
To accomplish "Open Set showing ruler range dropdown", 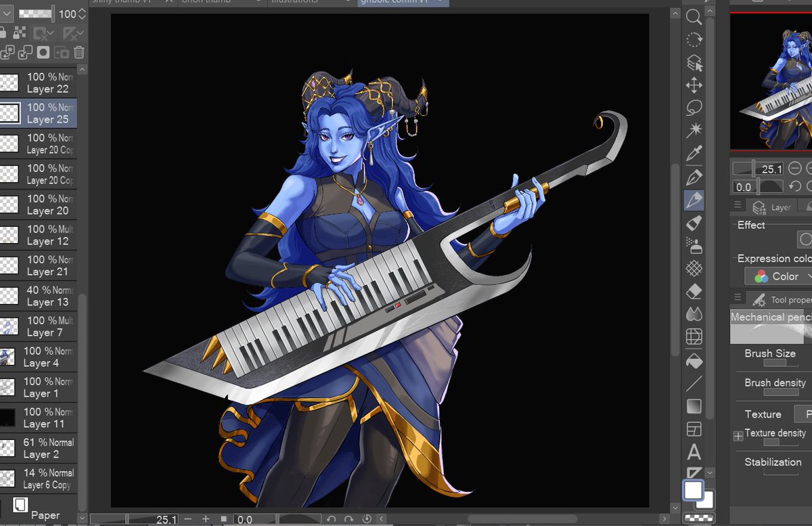I will click(x=72, y=32).
